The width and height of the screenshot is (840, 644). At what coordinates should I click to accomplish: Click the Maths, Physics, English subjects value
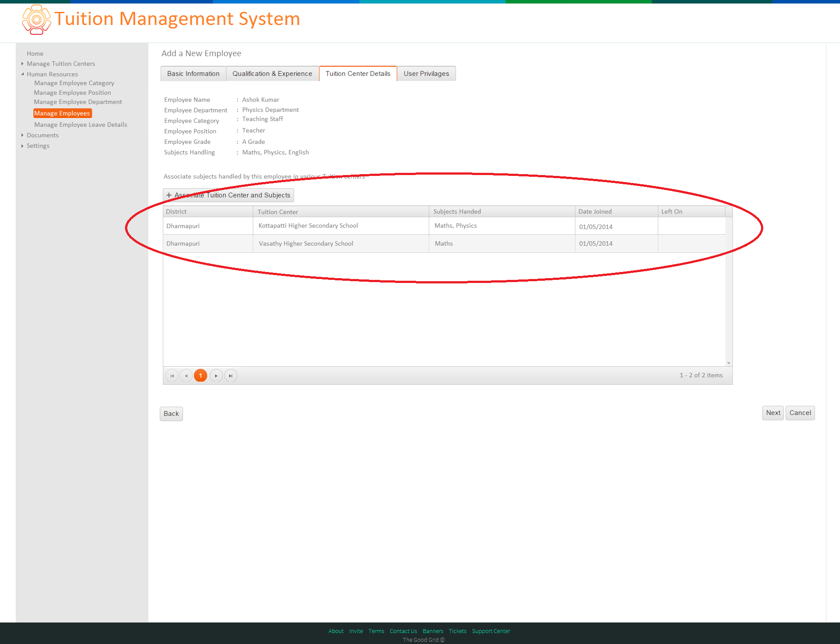click(x=276, y=152)
